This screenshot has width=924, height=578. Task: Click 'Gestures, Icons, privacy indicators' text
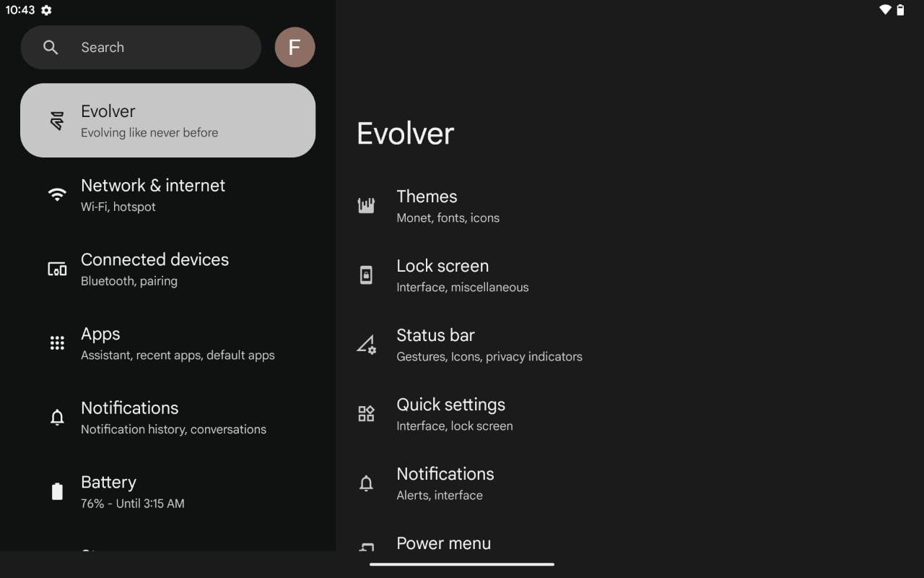489,357
